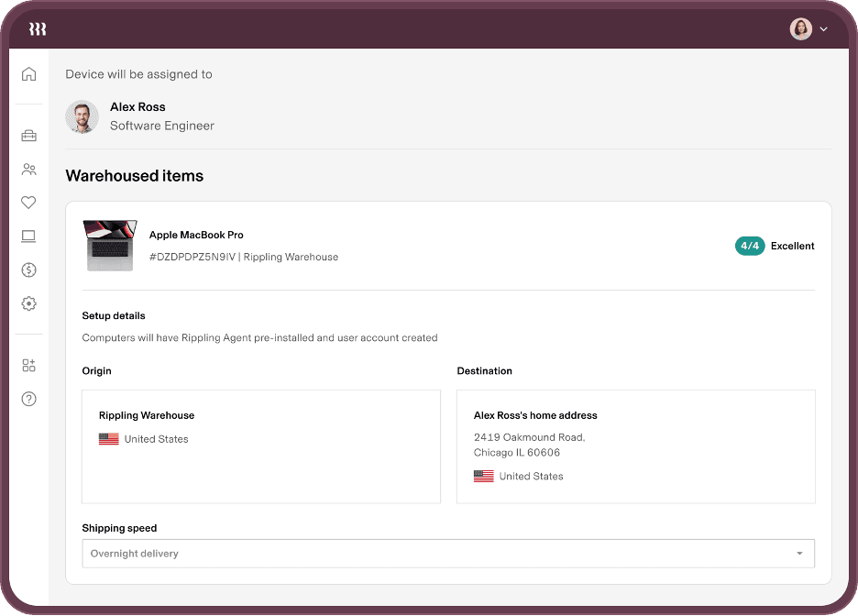Open the settings gear icon in the sidebar

(29, 303)
